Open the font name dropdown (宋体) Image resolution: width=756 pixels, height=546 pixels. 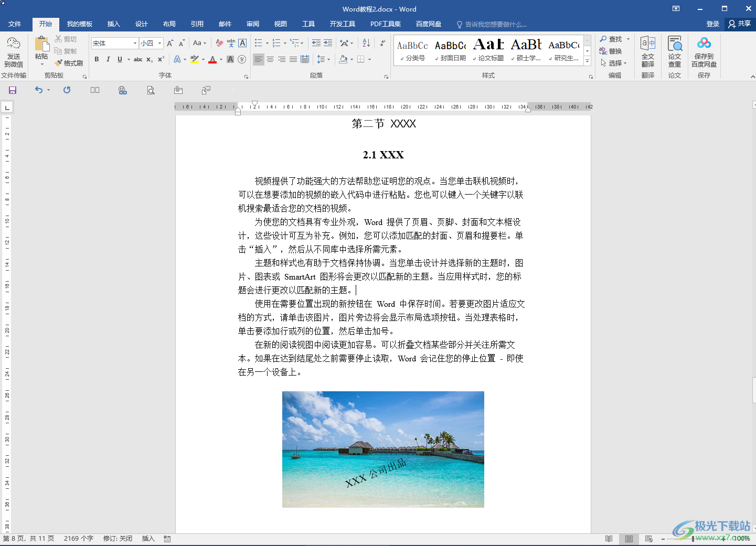(x=135, y=43)
